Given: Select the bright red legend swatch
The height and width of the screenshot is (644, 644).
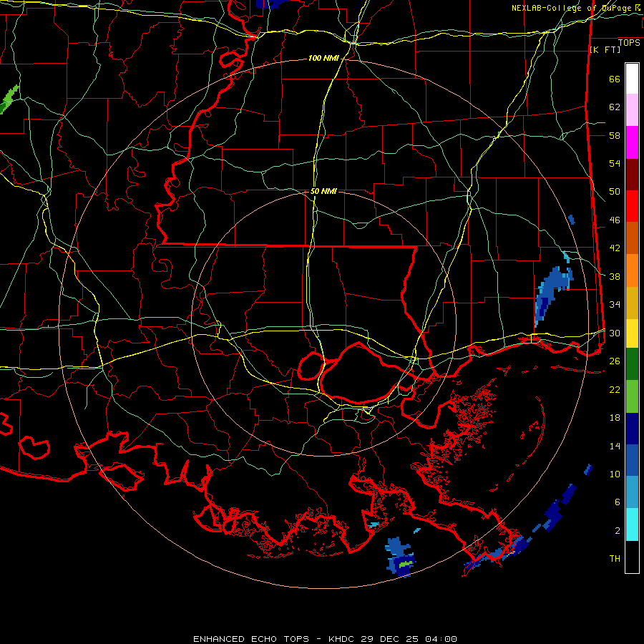Looking at the screenshot, I should click(632, 207).
